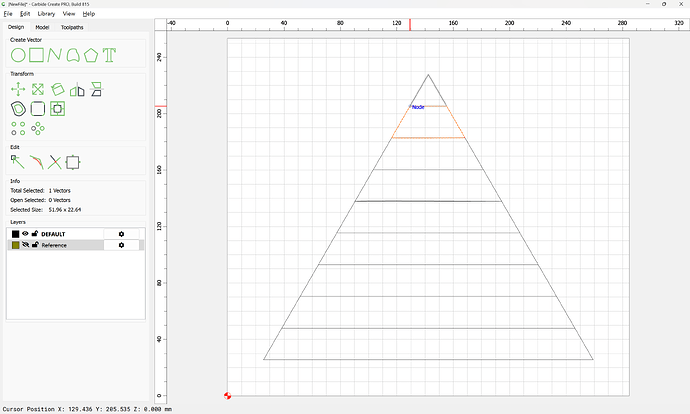Open the Linear array tool
The height and width of the screenshot is (414, 690).
pyautogui.click(x=18, y=128)
